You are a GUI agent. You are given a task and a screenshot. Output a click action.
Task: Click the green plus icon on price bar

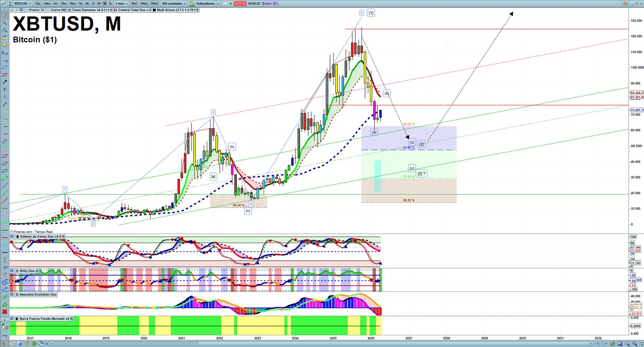click(17, 10)
